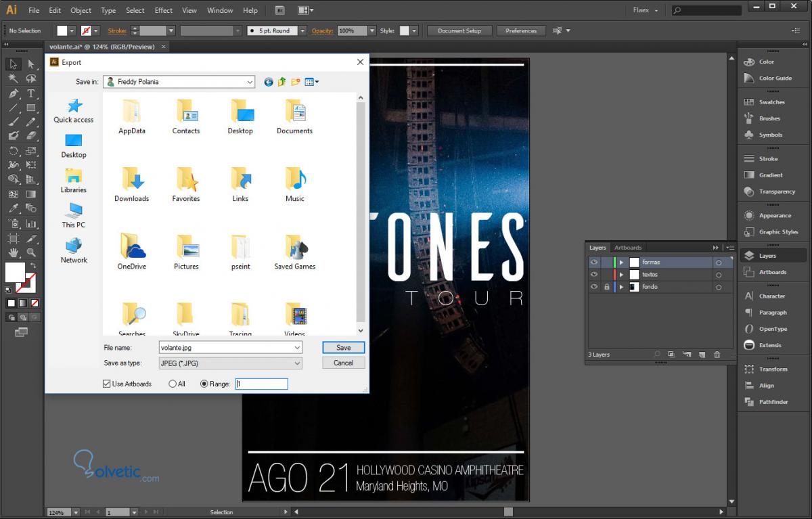Expand the formas layer contents

coord(621,263)
